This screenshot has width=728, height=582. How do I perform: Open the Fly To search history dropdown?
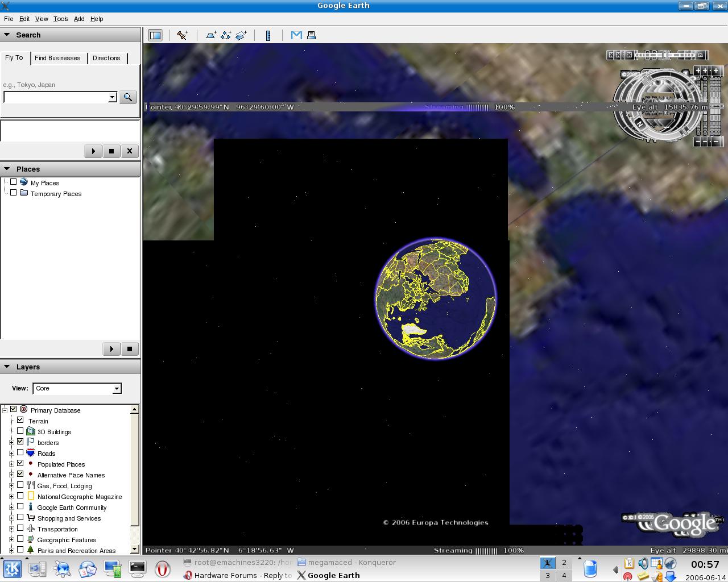click(x=112, y=97)
